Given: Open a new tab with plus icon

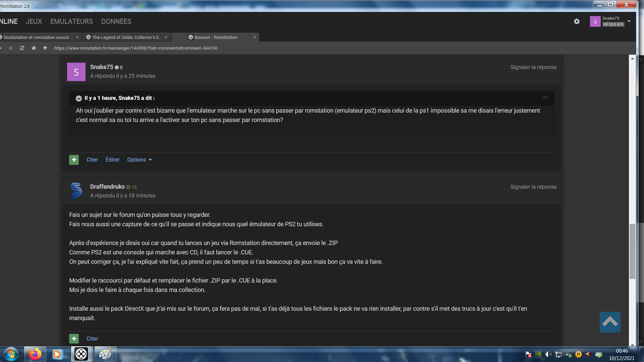Looking at the screenshot, I should tap(45, 48).
